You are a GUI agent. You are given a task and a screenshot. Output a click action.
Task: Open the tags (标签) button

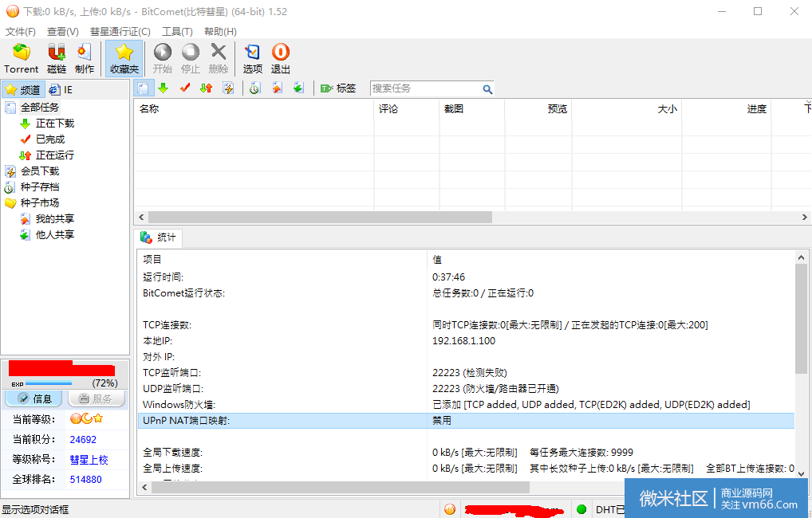click(338, 88)
